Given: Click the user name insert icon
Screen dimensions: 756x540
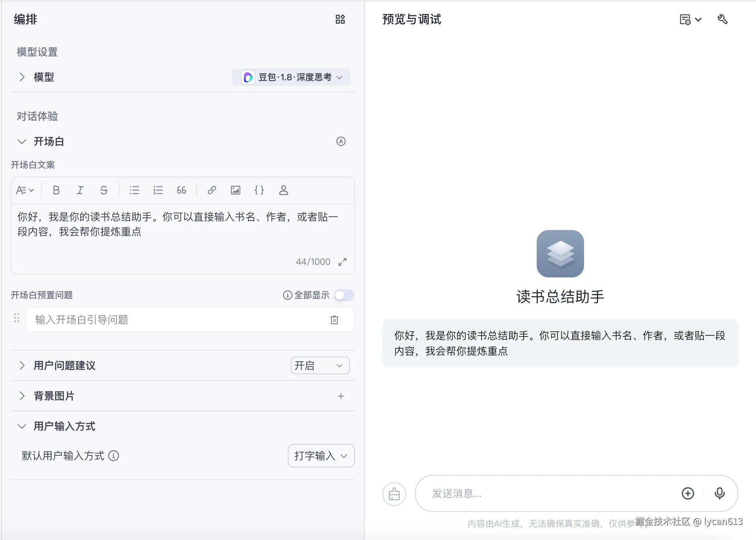Looking at the screenshot, I should 283,190.
